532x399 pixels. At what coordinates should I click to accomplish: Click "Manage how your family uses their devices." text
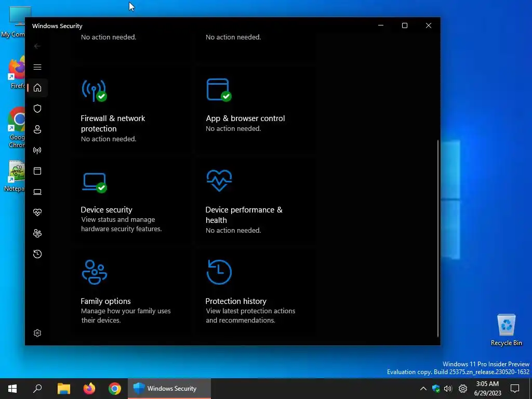pos(126,315)
